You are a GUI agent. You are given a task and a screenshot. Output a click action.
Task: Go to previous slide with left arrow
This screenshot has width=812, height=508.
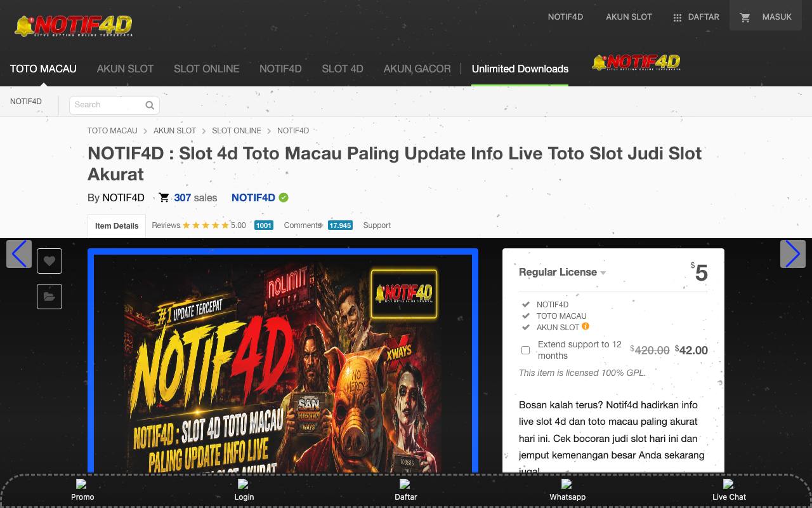(x=19, y=254)
